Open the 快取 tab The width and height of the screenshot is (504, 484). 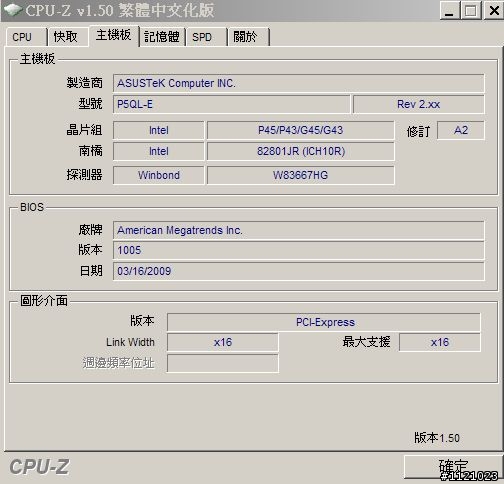point(68,37)
